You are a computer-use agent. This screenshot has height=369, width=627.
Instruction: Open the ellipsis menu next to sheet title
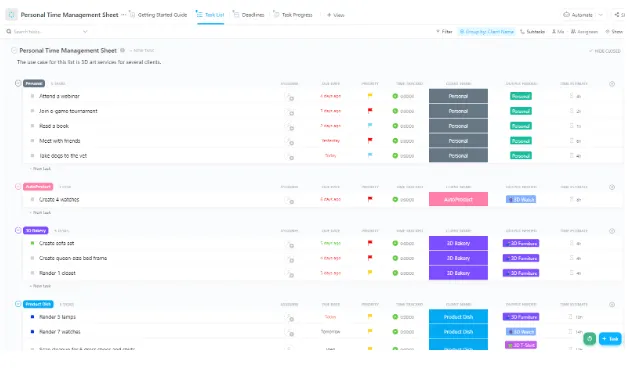[x=124, y=15]
